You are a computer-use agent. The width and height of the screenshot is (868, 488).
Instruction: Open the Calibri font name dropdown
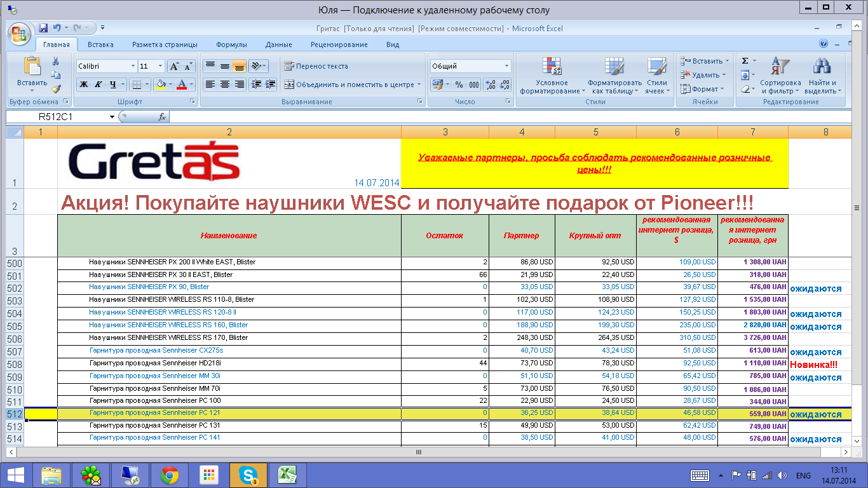(133, 66)
